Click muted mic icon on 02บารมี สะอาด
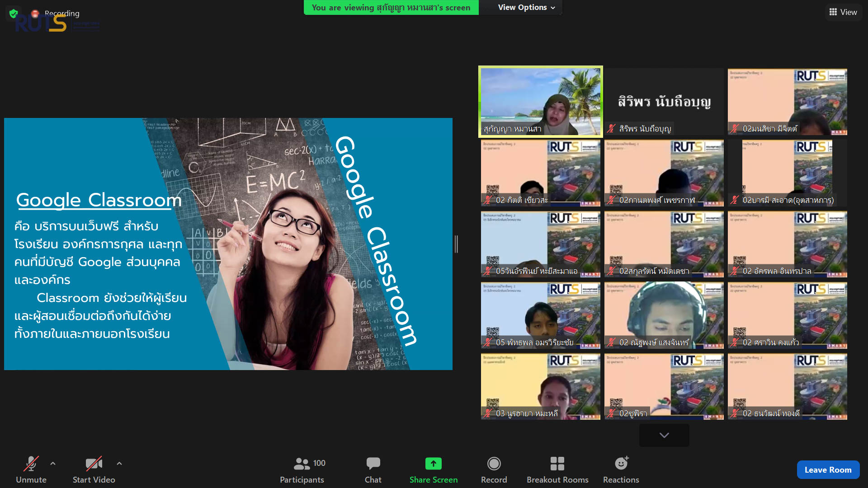Screen dimensions: 868x488 pos(735,200)
